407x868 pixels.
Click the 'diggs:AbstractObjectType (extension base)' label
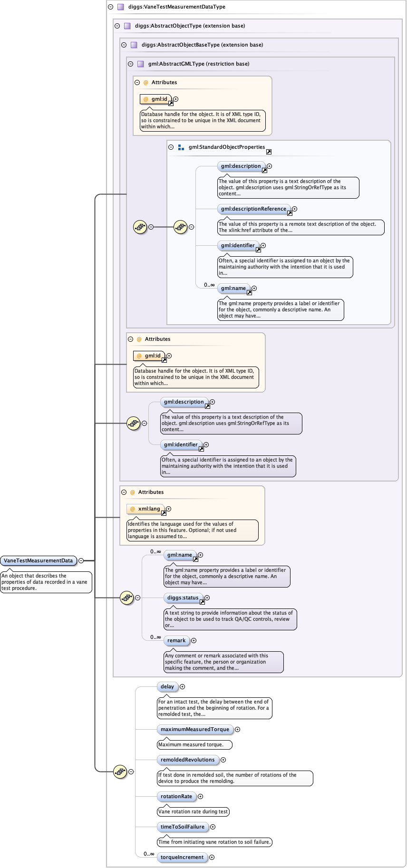[x=190, y=26]
